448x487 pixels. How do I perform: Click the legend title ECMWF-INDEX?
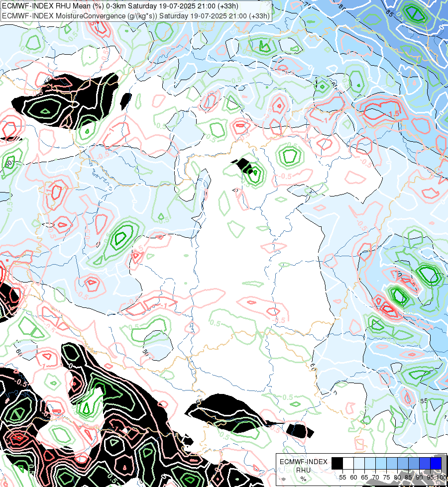pyautogui.click(x=304, y=462)
